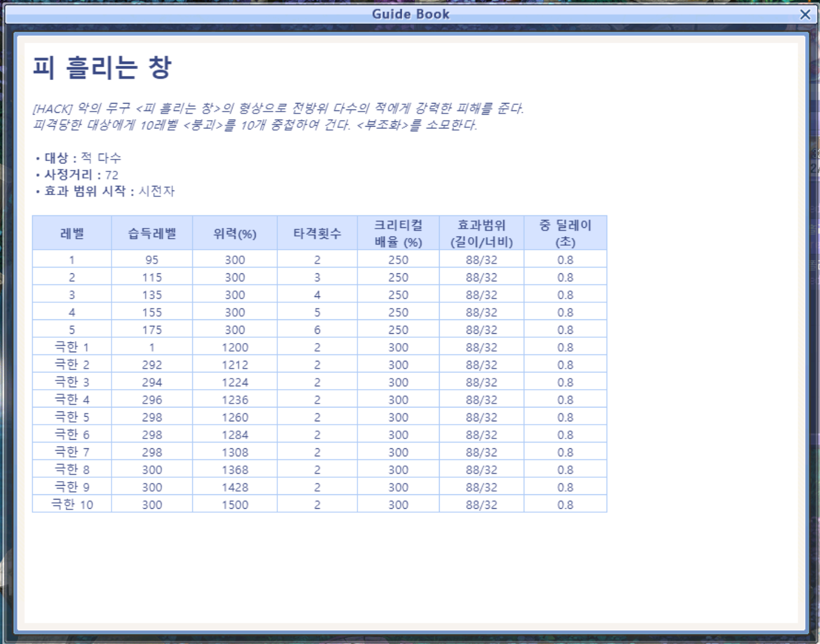Click the 사정거리 : 72 line

[77, 174]
